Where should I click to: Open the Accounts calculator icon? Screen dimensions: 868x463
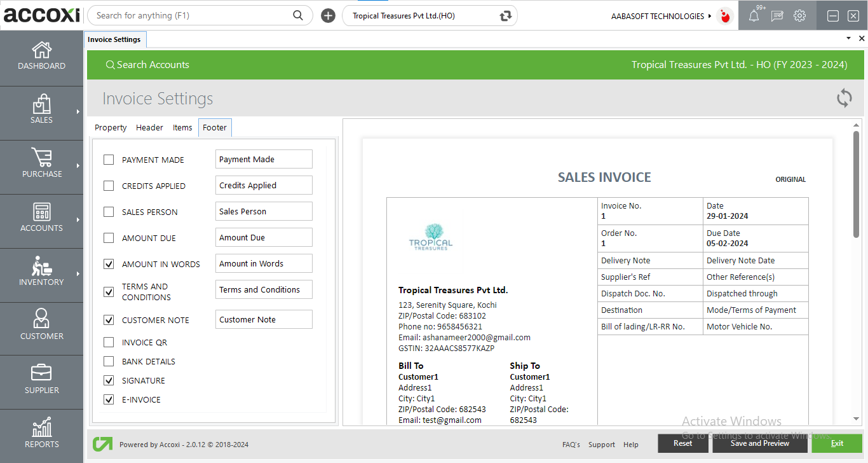click(x=42, y=212)
